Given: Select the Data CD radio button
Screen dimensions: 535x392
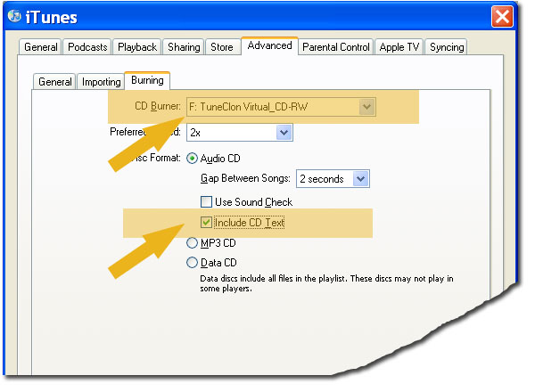Looking at the screenshot, I should (192, 263).
